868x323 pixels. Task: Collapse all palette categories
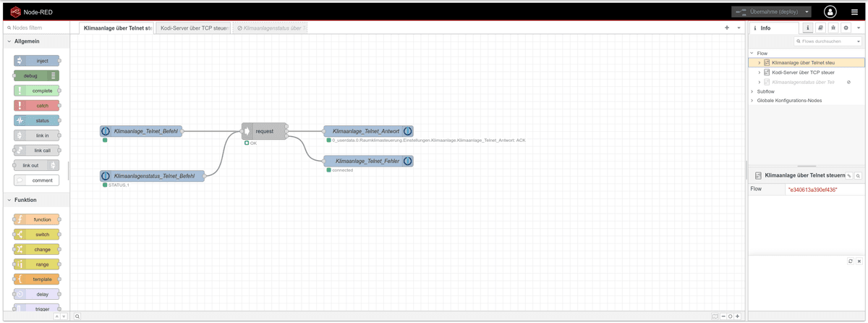click(57, 316)
